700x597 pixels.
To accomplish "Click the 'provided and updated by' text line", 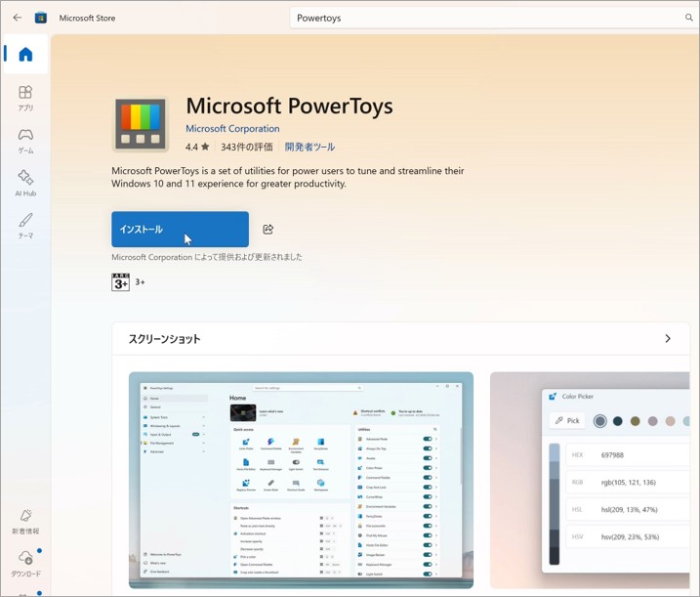I will [x=207, y=257].
